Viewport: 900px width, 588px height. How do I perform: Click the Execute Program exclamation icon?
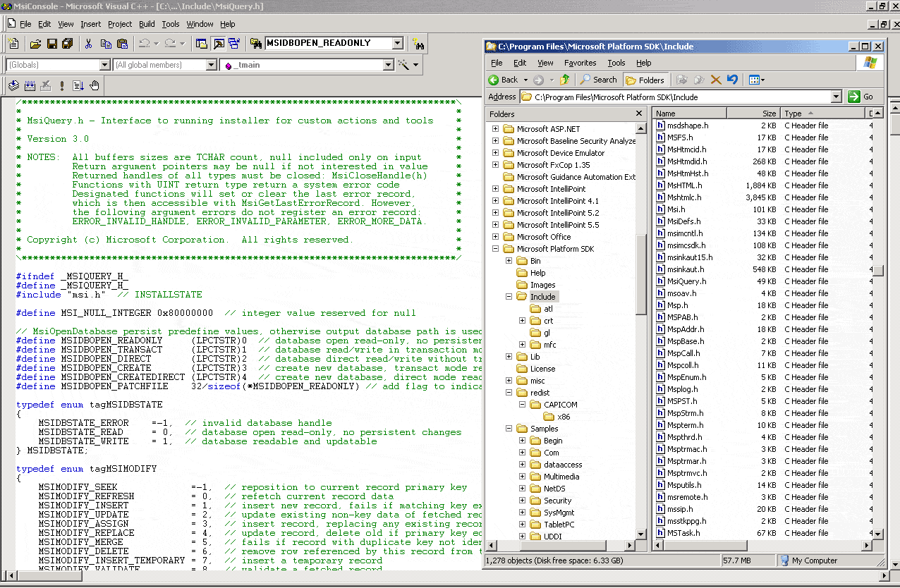click(x=62, y=86)
